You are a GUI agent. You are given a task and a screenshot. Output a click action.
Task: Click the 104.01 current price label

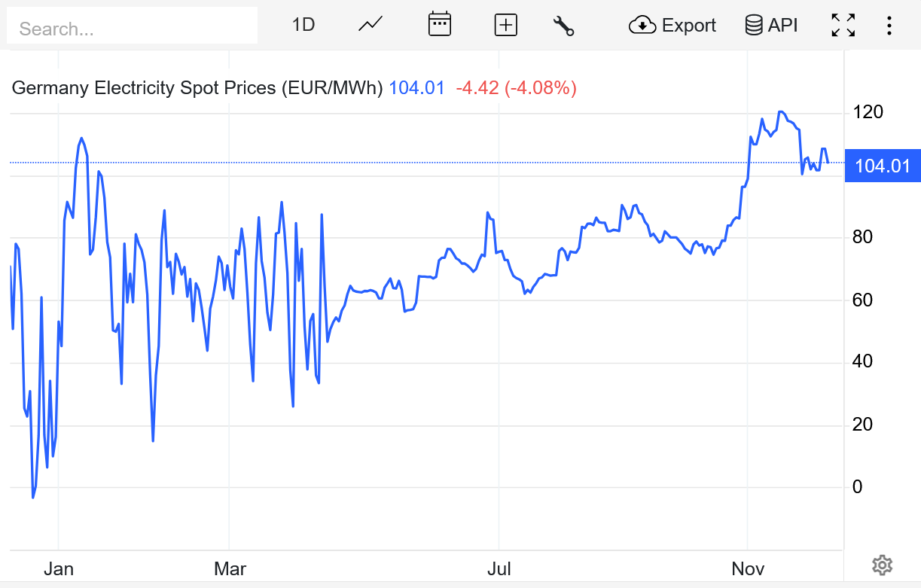click(x=883, y=166)
